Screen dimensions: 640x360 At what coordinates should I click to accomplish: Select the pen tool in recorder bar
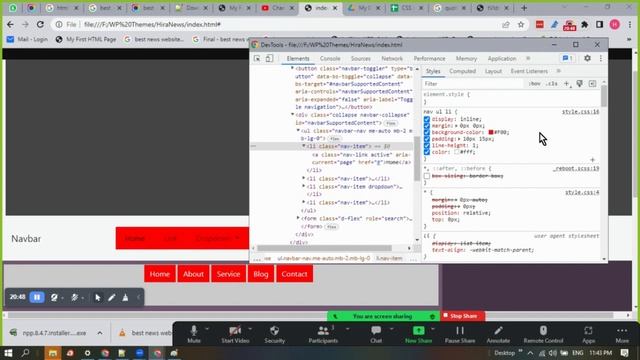(111, 298)
